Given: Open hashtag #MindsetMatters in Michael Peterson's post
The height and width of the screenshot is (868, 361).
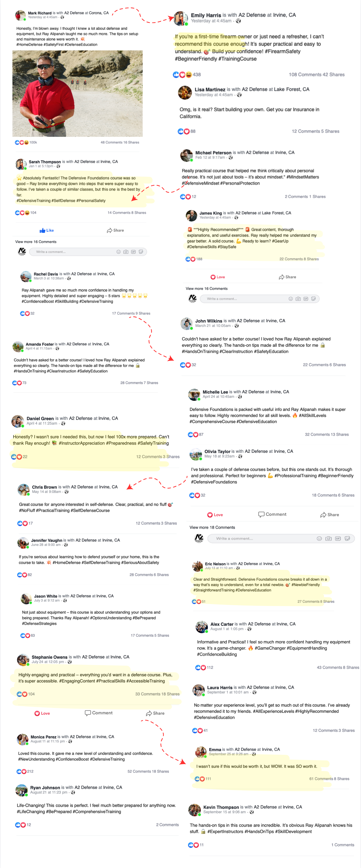Looking at the screenshot, I should [303, 177].
